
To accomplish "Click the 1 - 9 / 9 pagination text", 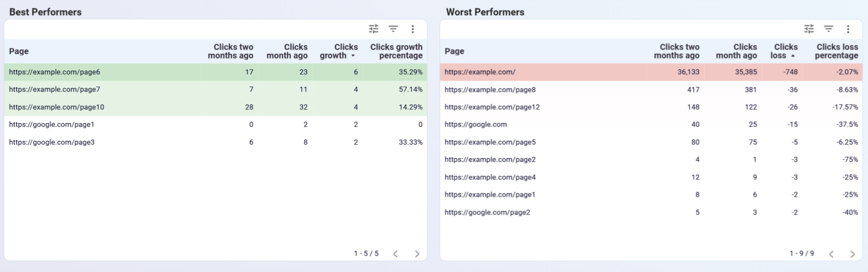I will tap(802, 253).
